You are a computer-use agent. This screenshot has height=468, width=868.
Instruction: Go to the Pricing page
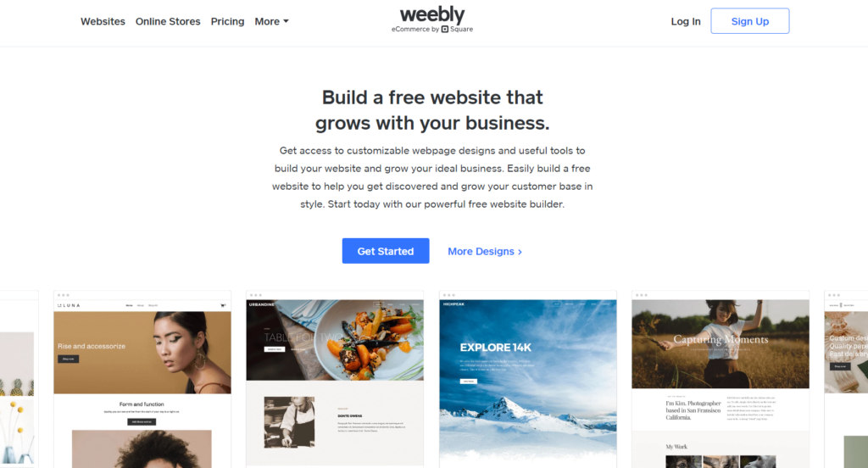coord(227,21)
